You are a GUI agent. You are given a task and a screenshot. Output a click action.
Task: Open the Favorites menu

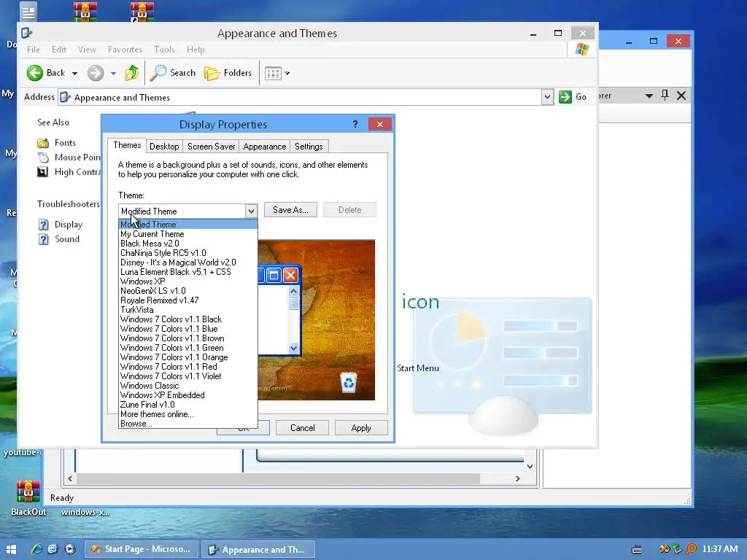pyautogui.click(x=125, y=50)
